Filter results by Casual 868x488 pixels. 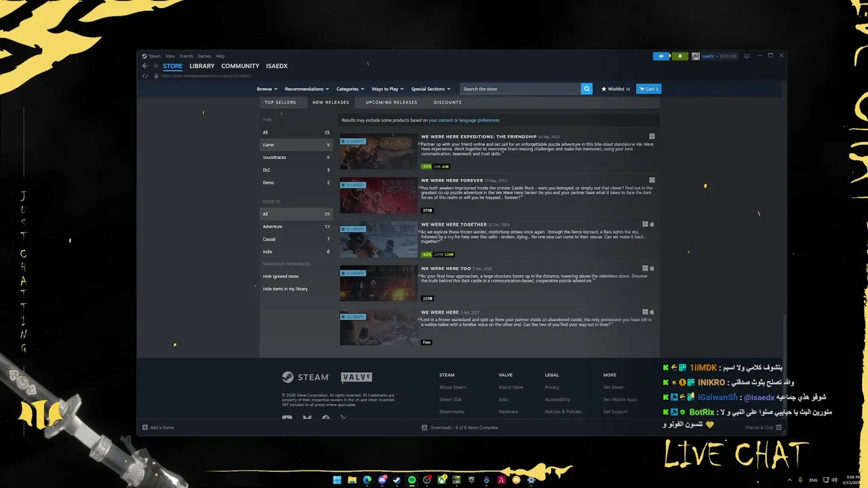tap(296, 239)
